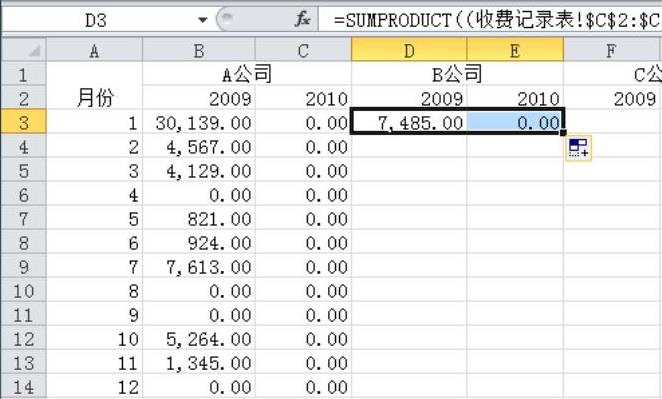Click month 1 cell in column A
Image resolution: width=662 pixels, height=399 pixels.
tap(94, 122)
